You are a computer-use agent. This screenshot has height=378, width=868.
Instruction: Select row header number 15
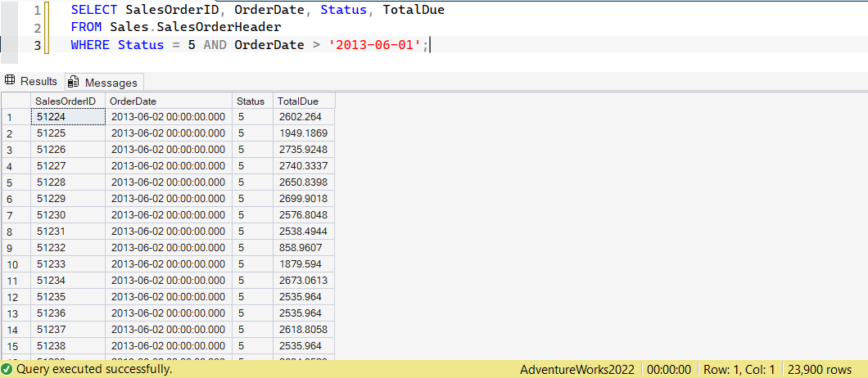tap(16, 346)
